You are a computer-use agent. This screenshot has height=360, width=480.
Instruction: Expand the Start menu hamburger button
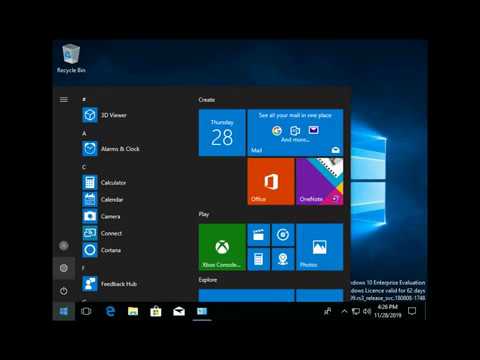click(64, 99)
